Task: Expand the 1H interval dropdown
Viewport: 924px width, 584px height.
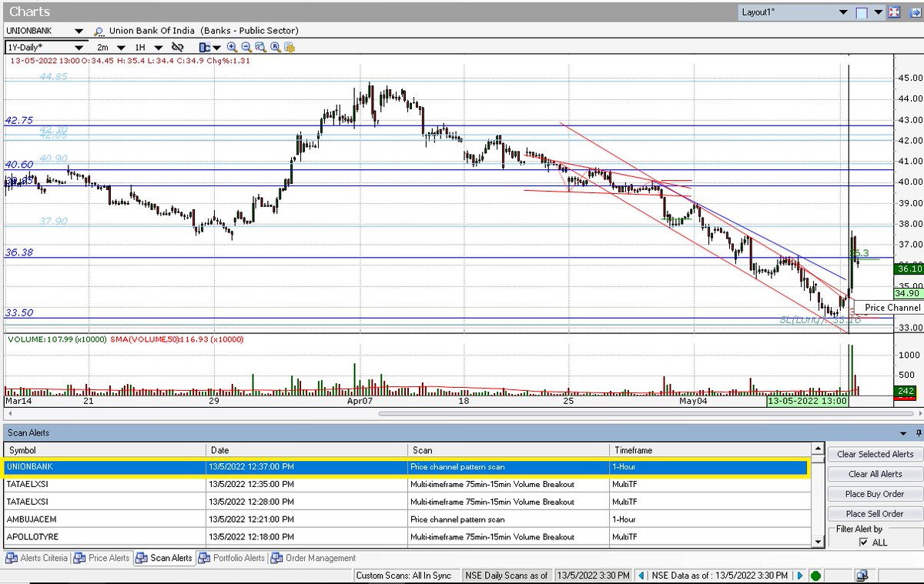Action: point(159,47)
